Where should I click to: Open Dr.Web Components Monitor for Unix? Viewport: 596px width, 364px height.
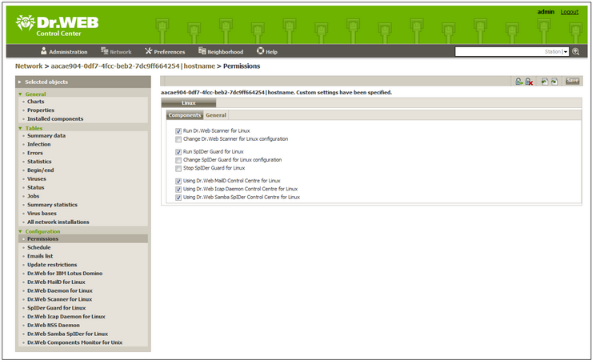(x=75, y=342)
